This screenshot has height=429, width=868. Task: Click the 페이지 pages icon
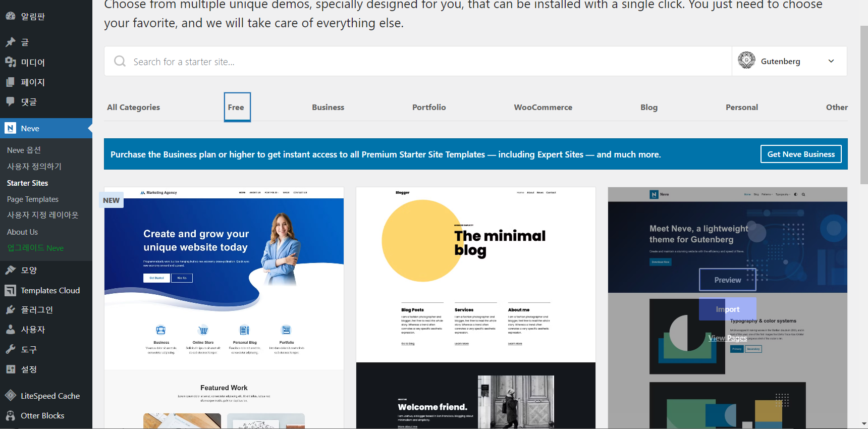pos(11,82)
